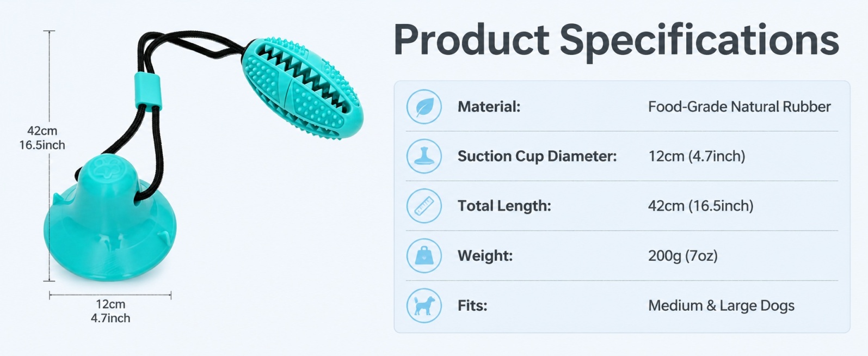Select the 200g (7oz) value

[682, 256]
